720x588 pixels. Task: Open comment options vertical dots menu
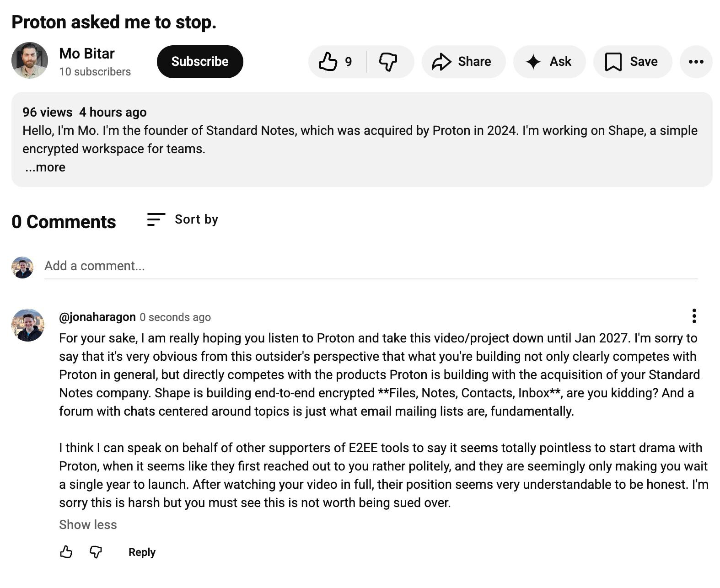[694, 316]
